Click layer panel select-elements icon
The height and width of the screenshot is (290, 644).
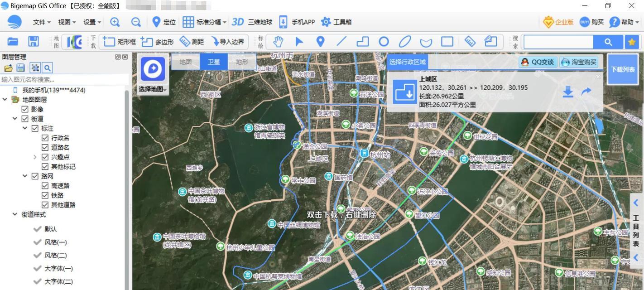tap(35, 68)
